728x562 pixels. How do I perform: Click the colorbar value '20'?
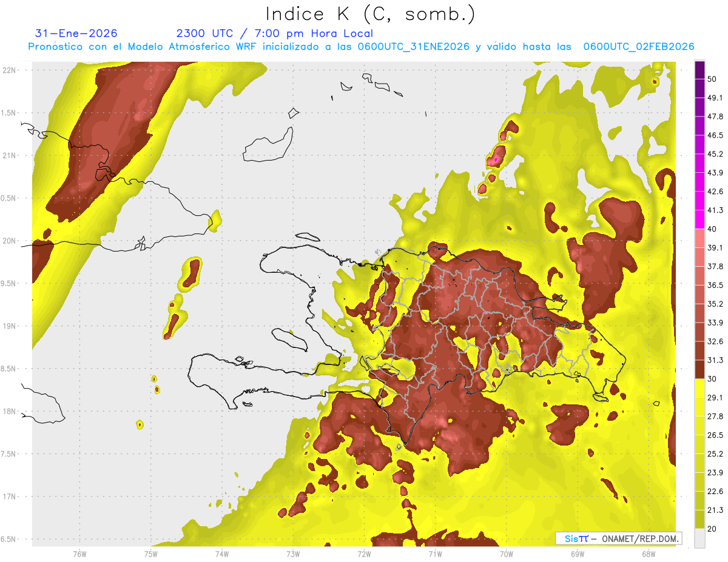712,529
